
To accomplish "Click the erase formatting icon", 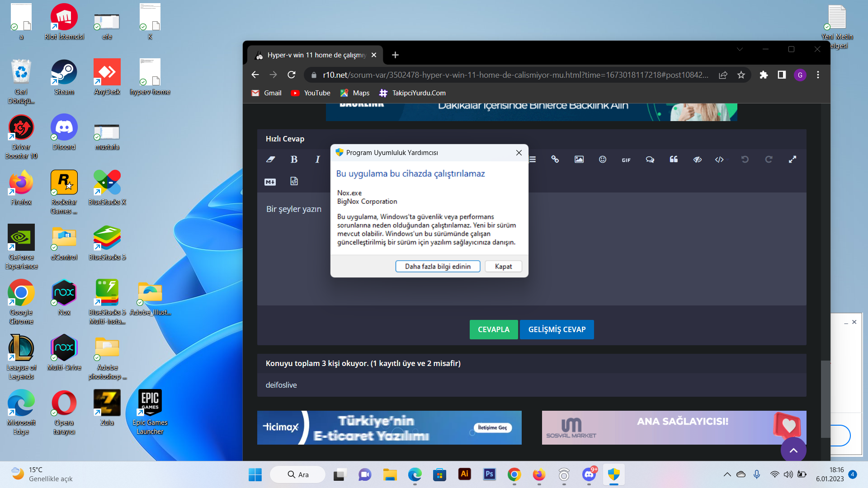I will pyautogui.click(x=270, y=159).
